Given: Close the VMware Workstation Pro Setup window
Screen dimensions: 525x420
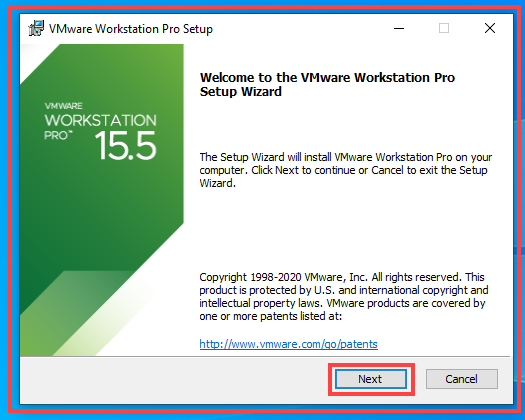Looking at the screenshot, I should coord(490,28).
